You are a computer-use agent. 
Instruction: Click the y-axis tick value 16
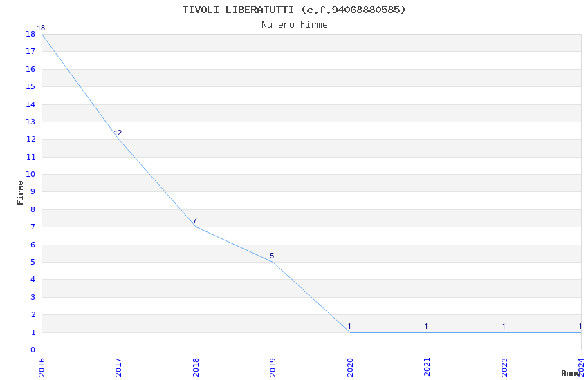point(30,69)
